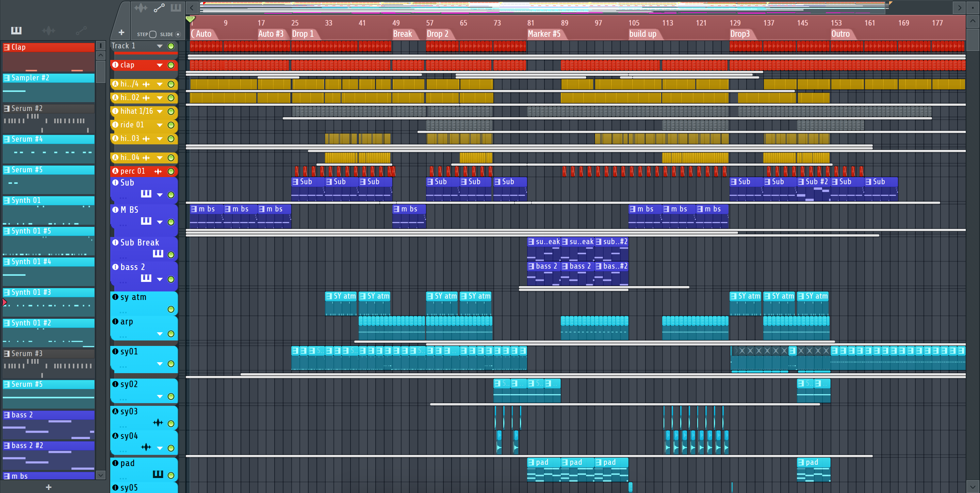Screen dimensions: 980x493
Task: Mute the ride 01 track
Action: point(171,125)
